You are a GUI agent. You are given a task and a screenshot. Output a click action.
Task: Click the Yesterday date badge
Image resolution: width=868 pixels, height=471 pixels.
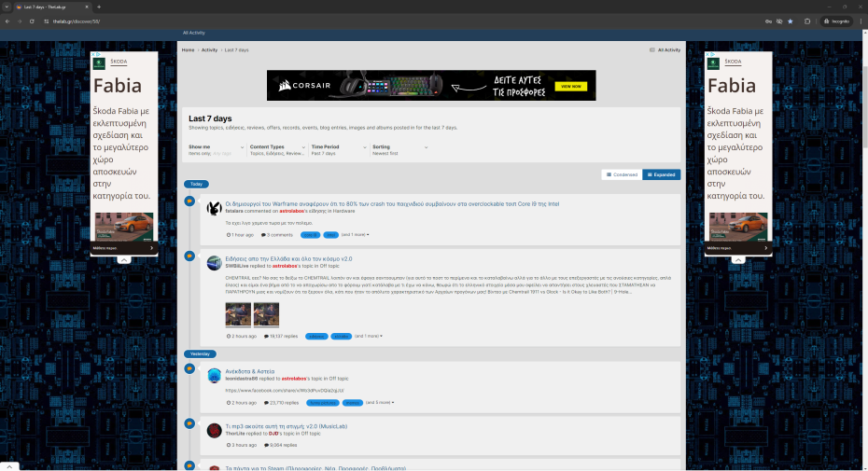click(x=200, y=353)
